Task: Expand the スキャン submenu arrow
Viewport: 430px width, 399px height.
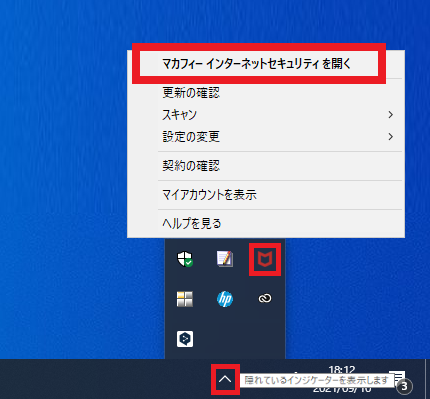Action: point(391,115)
